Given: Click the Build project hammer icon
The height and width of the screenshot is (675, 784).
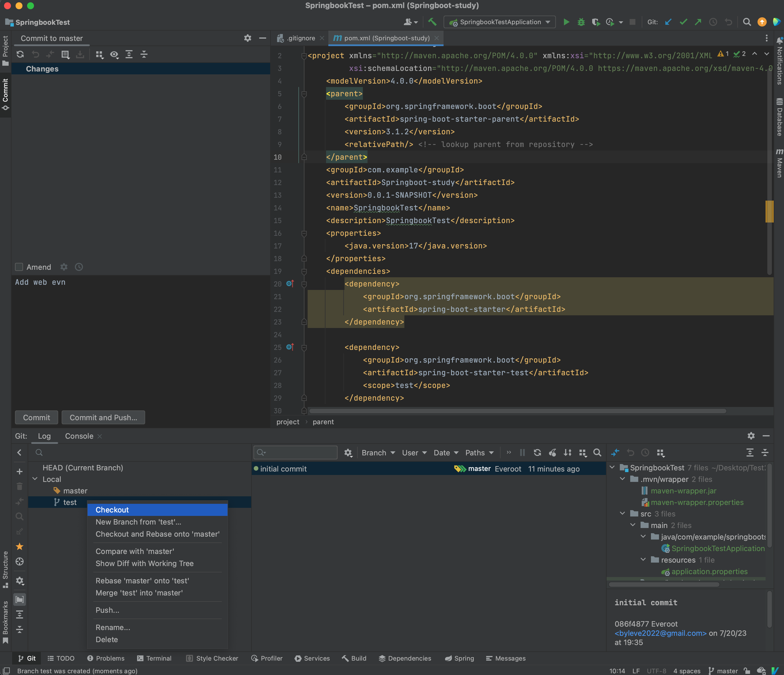Looking at the screenshot, I should click(432, 22).
